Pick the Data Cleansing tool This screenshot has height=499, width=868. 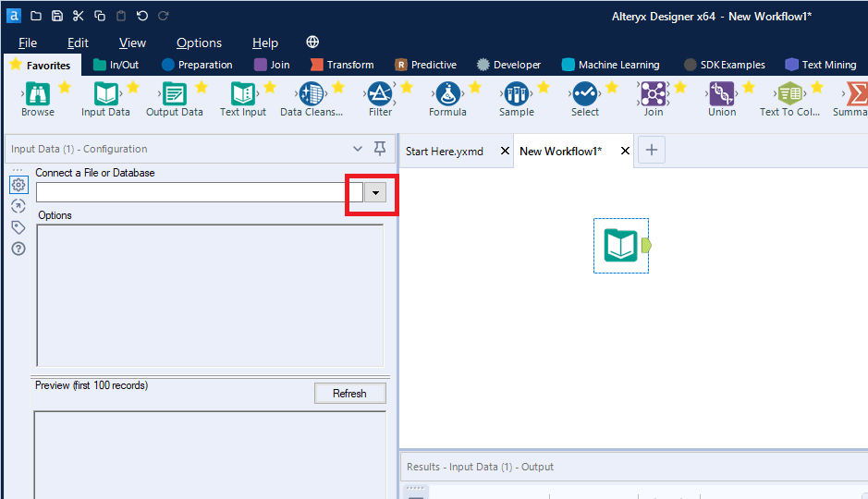[312, 93]
